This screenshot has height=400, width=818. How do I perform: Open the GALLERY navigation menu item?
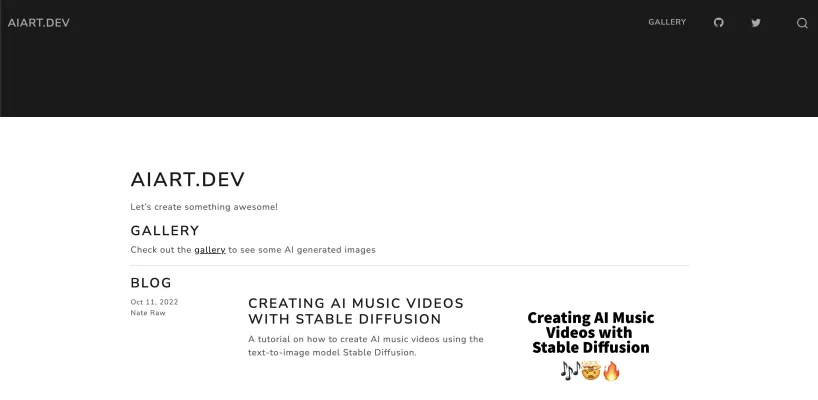[667, 22]
